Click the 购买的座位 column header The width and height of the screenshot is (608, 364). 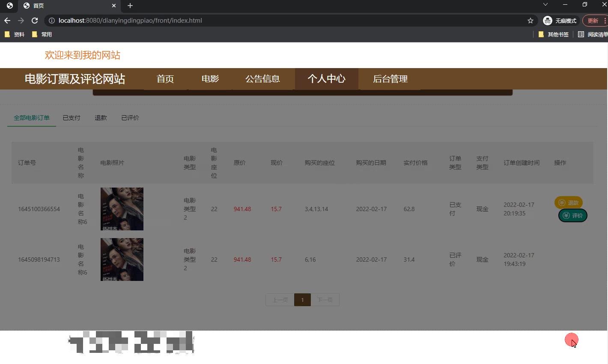(320, 163)
